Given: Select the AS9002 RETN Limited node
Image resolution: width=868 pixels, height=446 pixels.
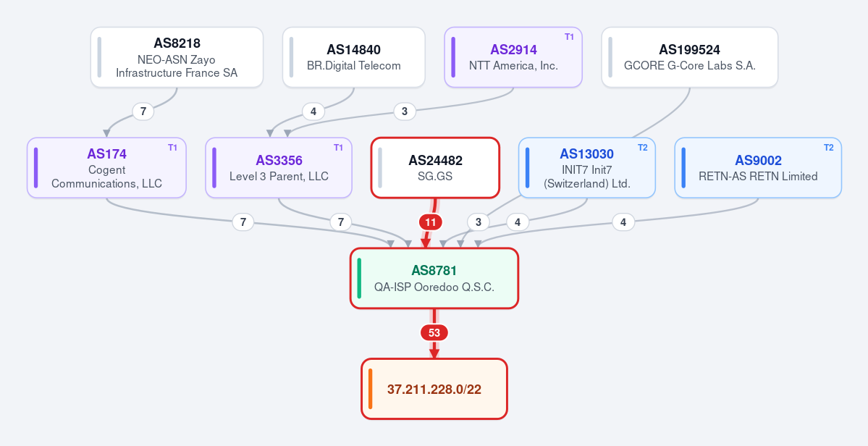Looking at the screenshot, I should point(758,168).
